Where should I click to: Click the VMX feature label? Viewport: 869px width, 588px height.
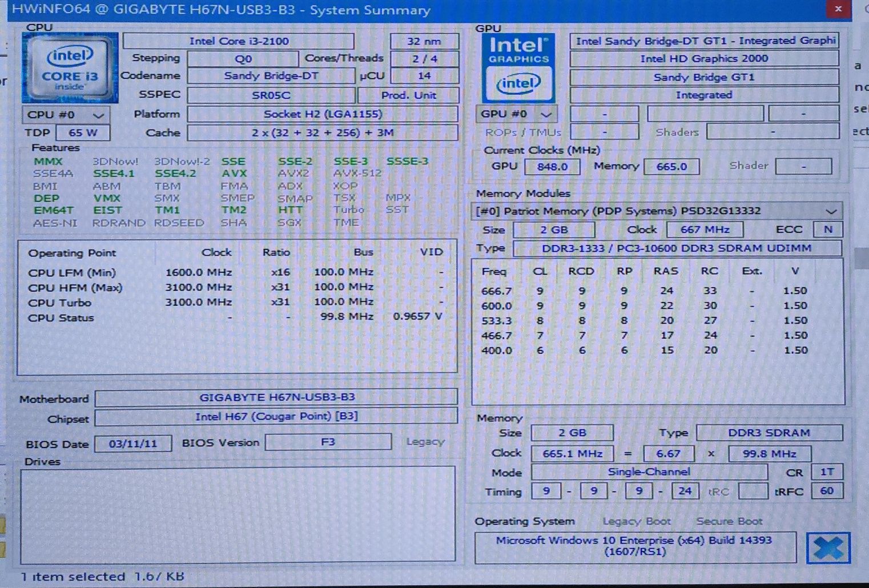coord(107,198)
